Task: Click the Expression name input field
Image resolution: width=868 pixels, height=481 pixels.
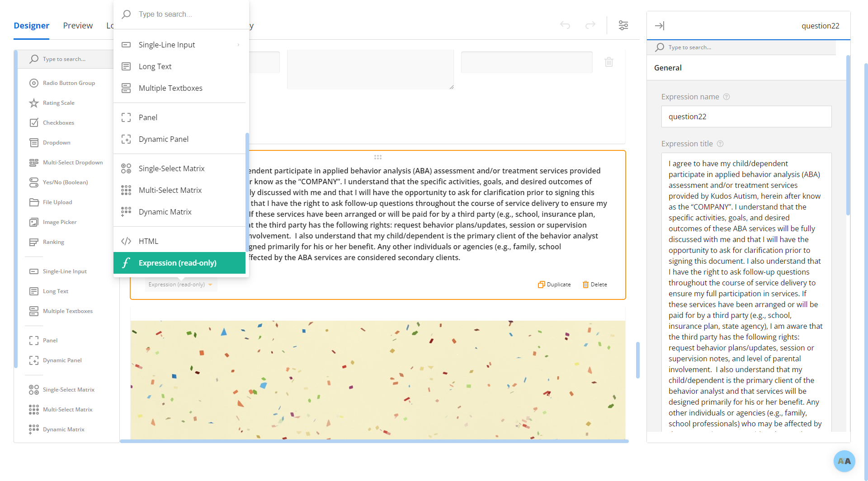Action: pos(746,117)
